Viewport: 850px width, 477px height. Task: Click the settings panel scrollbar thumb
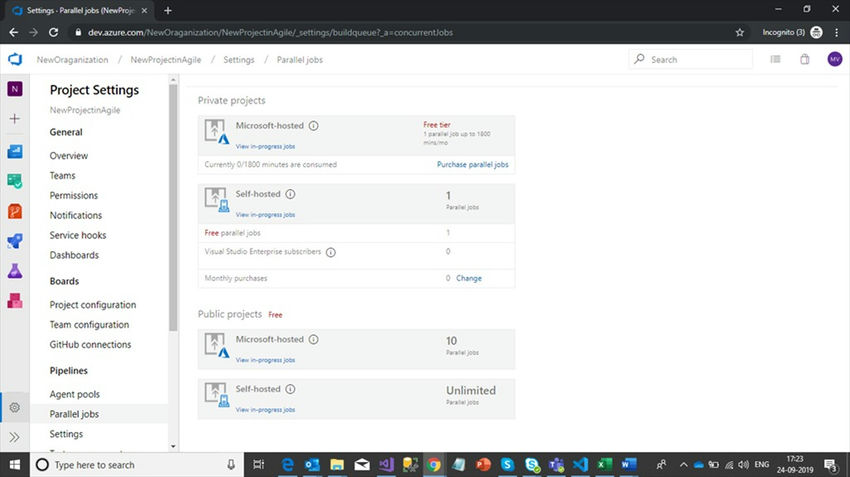tap(173, 207)
